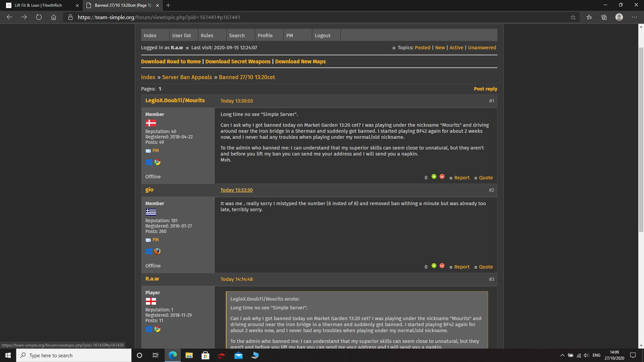
Task: Reload the page with the refresh icon
Action: (x=39, y=17)
